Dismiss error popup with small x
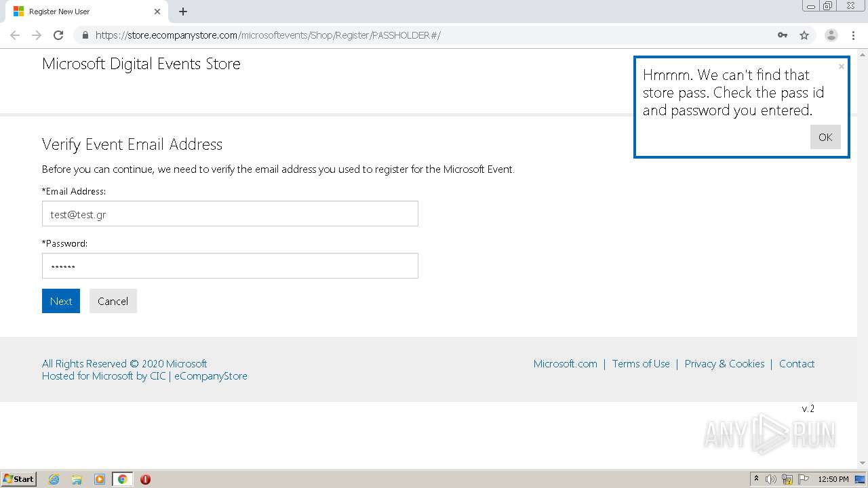The image size is (868, 488). pos(842,66)
